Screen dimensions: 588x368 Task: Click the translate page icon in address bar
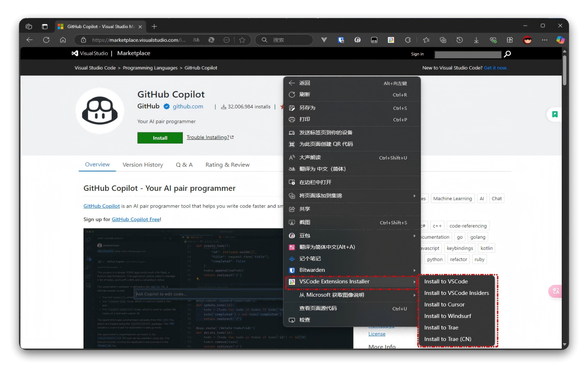[196, 40]
